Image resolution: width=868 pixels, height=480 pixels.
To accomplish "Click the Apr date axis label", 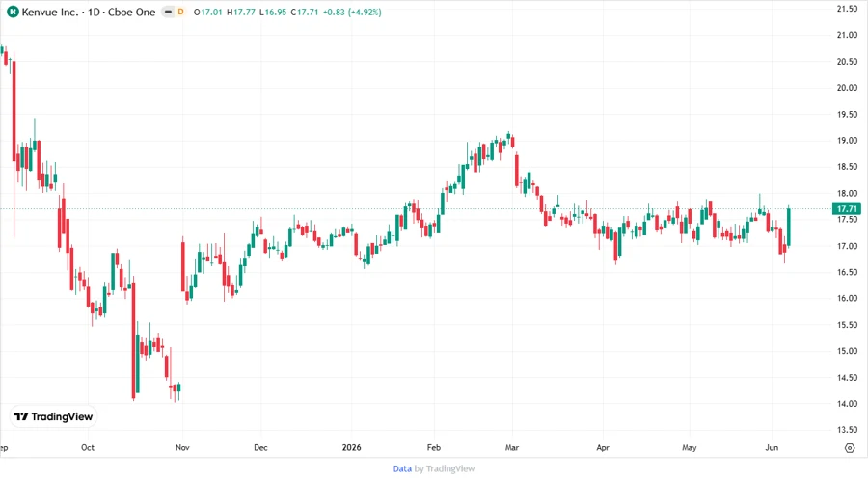I will (603, 447).
